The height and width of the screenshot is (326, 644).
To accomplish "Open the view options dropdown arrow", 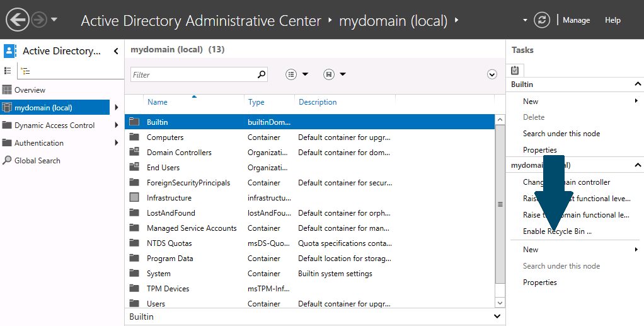I will [305, 74].
